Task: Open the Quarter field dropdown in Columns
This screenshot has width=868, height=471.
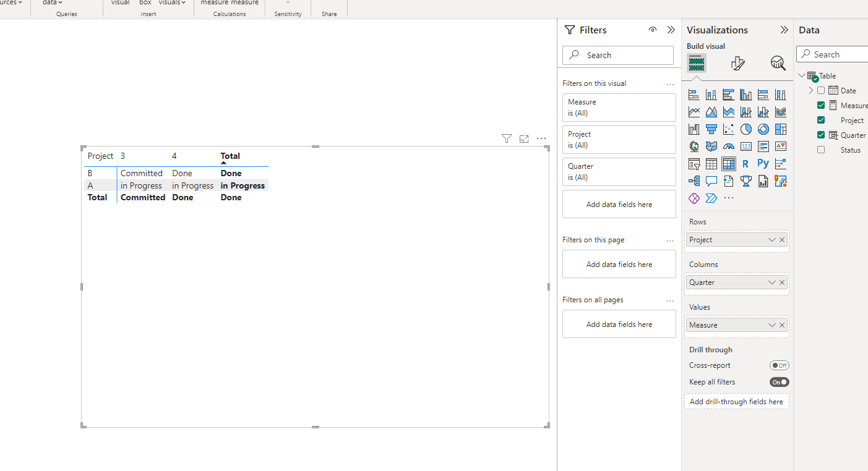Action: coord(772,282)
